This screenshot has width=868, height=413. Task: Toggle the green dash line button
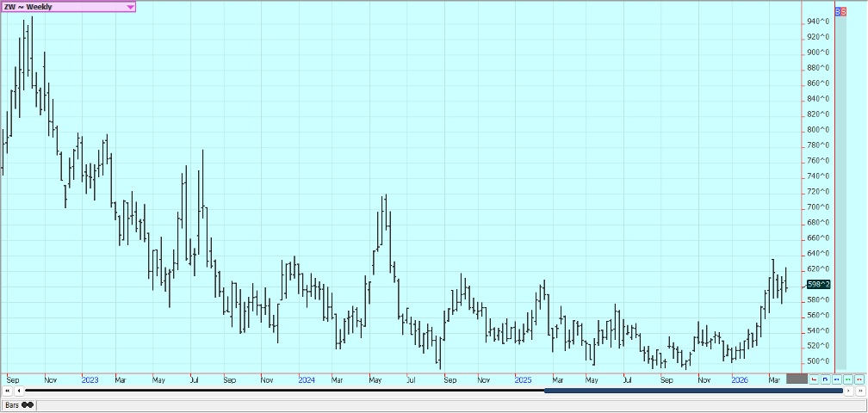[847, 379]
